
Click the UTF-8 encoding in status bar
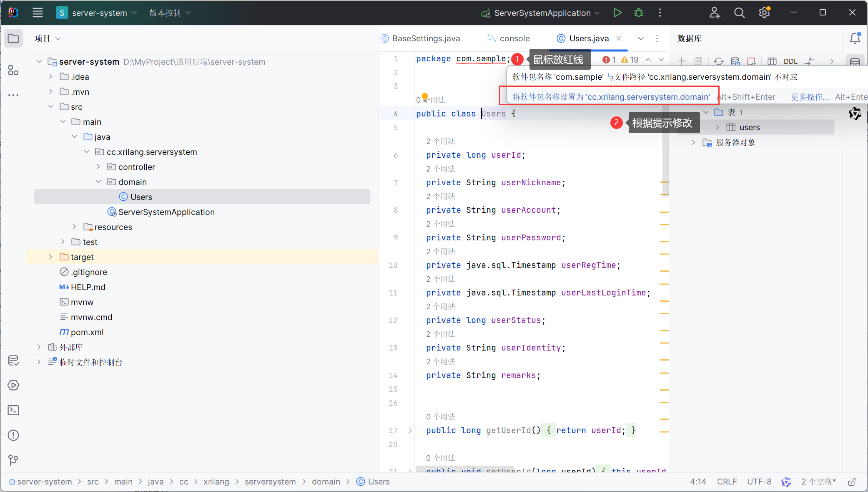pos(759,482)
